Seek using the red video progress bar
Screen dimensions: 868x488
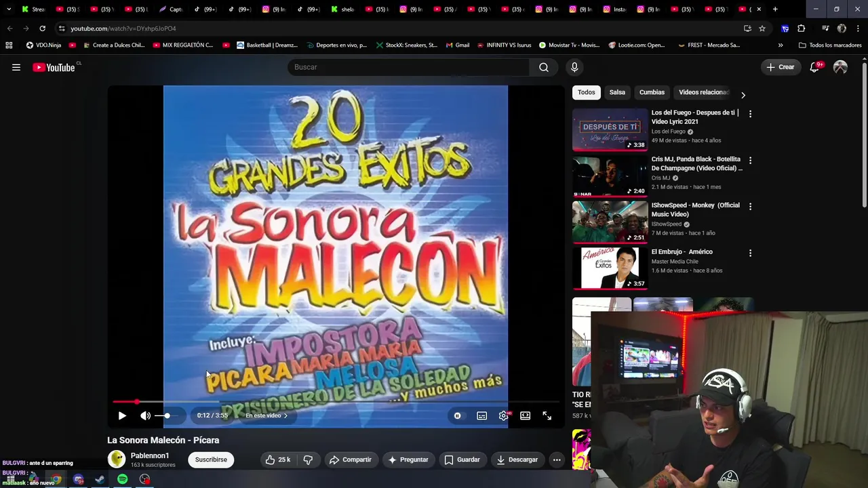[x=336, y=402]
